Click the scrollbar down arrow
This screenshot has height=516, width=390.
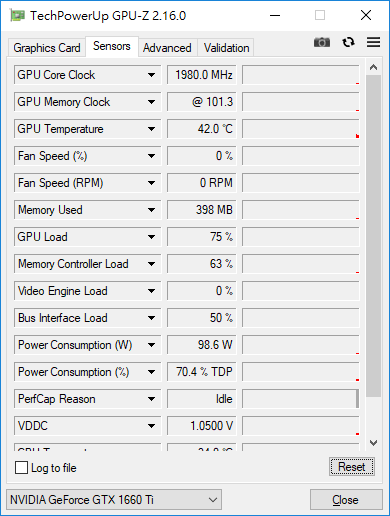(x=373, y=443)
